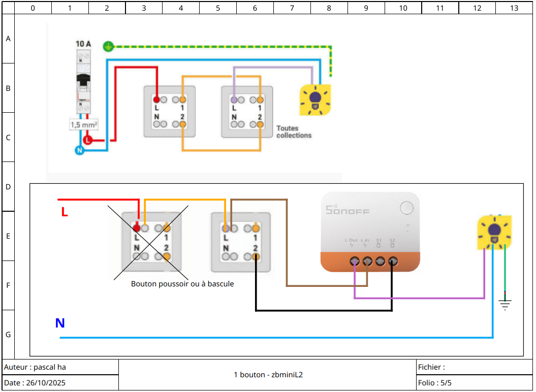Click the large red L label
The width and height of the screenshot is (536, 392).
pyautogui.click(x=65, y=212)
